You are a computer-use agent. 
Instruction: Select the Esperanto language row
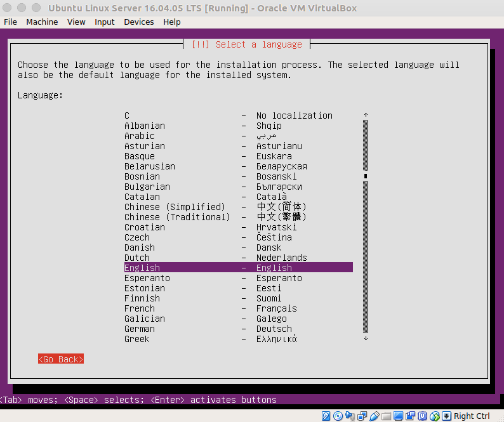pos(238,278)
